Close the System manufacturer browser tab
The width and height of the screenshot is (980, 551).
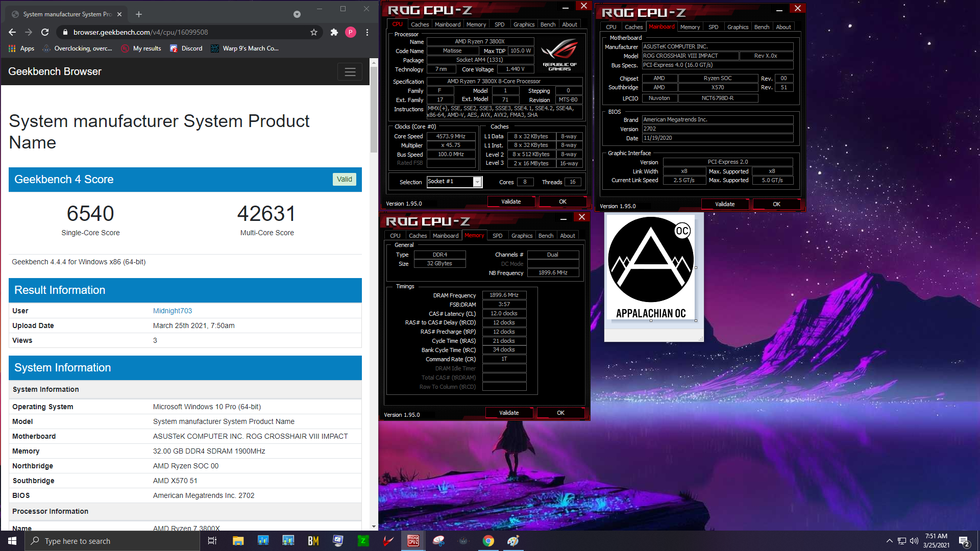[119, 14]
